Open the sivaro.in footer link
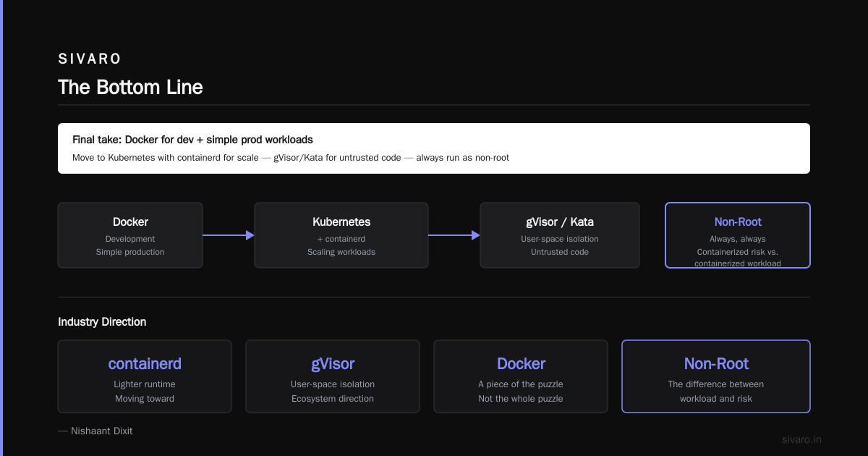This screenshot has width=868, height=456. click(x=801, y=439)
